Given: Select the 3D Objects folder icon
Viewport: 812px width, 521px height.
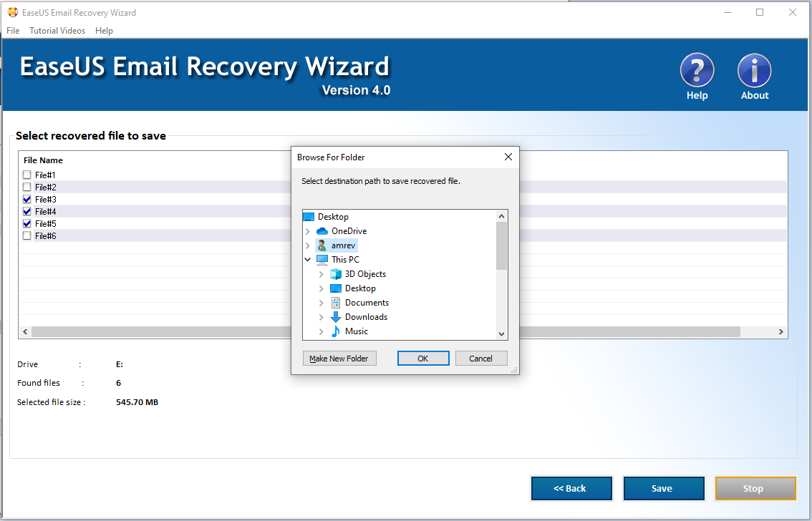Looking at the screenshot, I should (x=336, y=274).
